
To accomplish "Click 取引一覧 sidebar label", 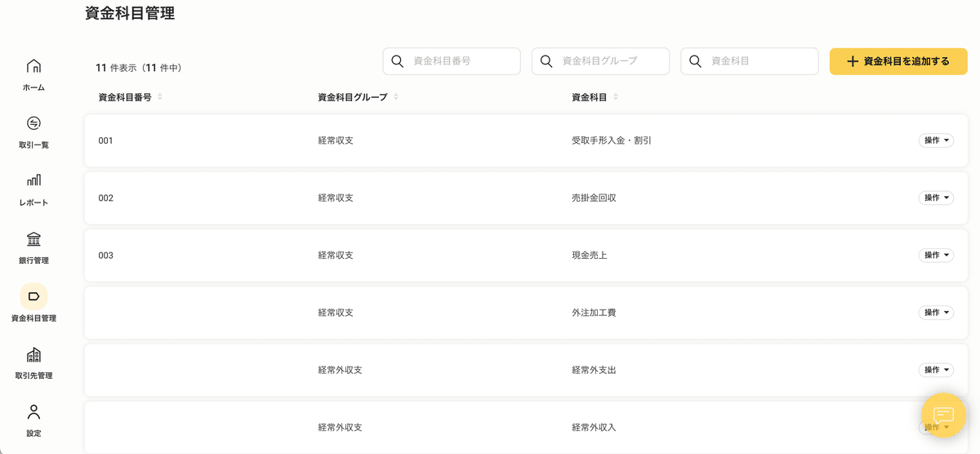I will tap(33, 145).
